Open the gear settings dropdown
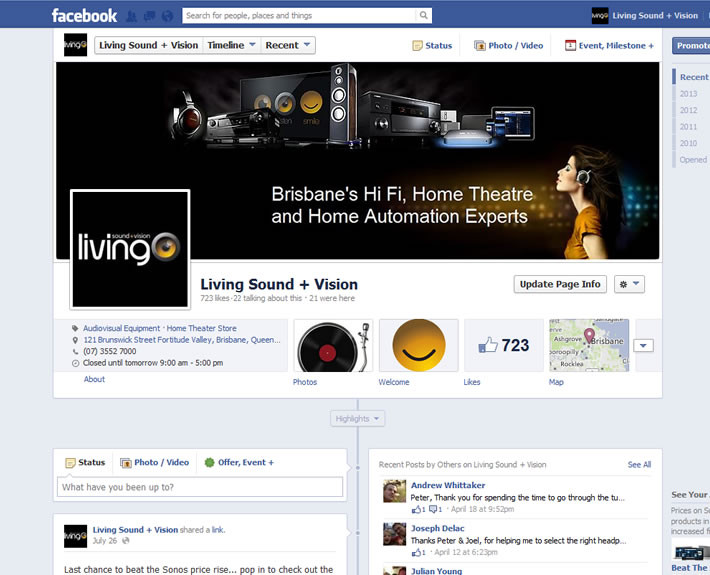The width and height of the screenshot is (710, 575). 629,284
